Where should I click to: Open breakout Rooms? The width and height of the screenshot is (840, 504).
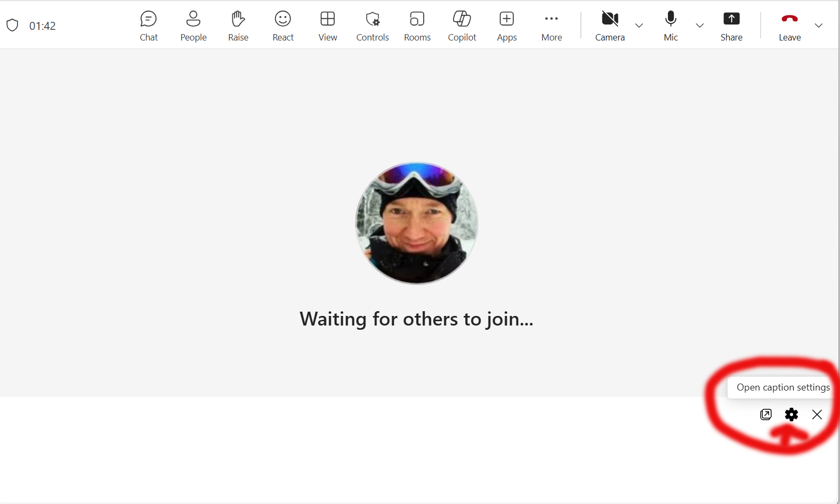coord(417,26)
